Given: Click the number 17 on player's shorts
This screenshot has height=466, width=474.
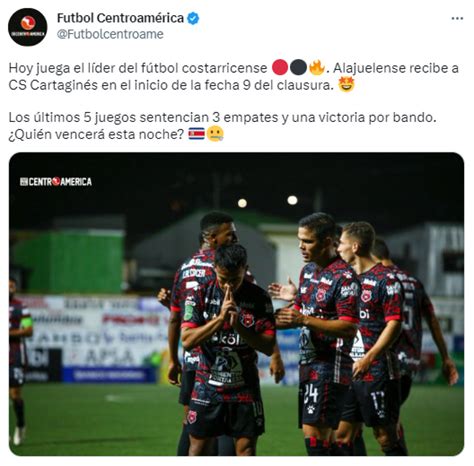Looking at the screenshot, I should [x=378, y=400].
